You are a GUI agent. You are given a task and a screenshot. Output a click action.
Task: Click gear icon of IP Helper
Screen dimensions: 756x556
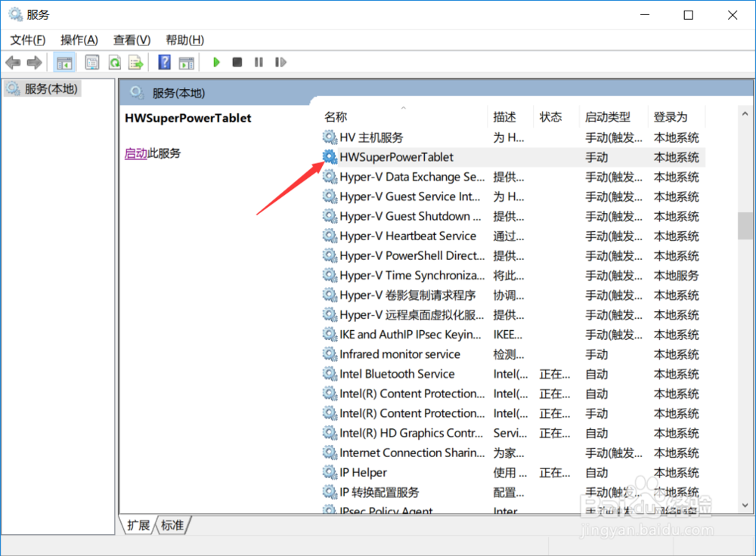[330, 473]
